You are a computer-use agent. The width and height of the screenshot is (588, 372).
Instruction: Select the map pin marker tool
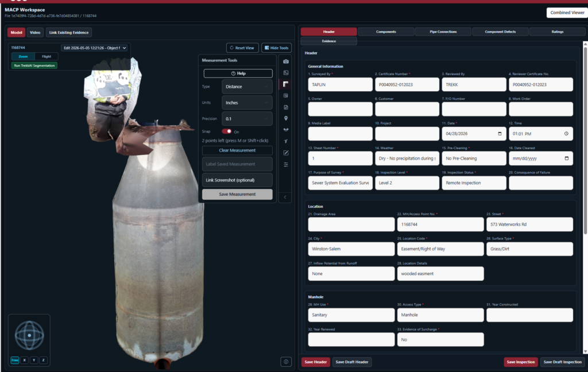(286, 118)
